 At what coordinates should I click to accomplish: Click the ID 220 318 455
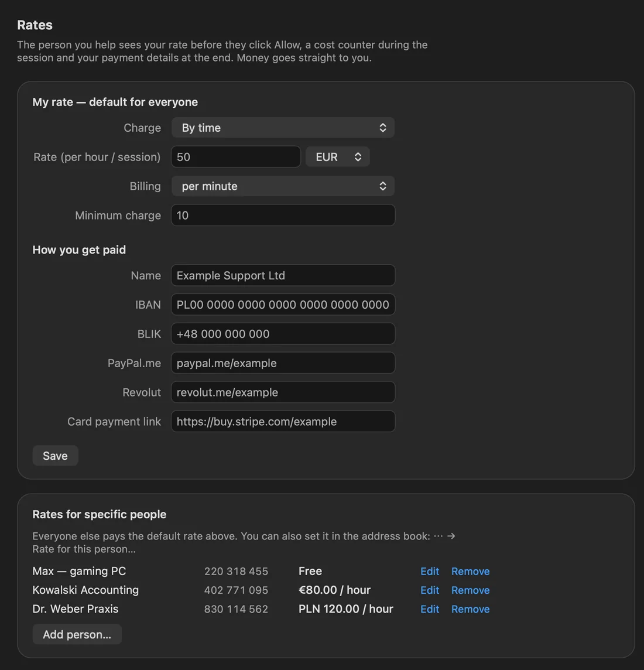[x=236, y=571]
